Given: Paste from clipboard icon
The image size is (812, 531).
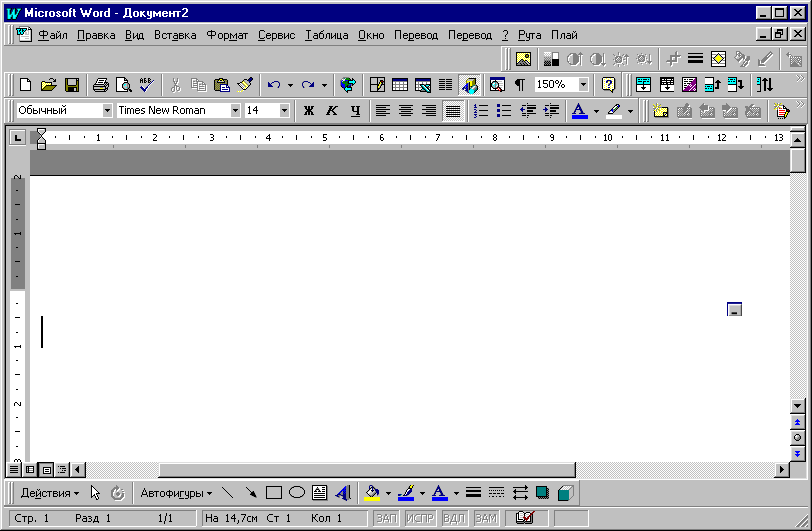Looking at the screenshot, I should tap(222, 84).
